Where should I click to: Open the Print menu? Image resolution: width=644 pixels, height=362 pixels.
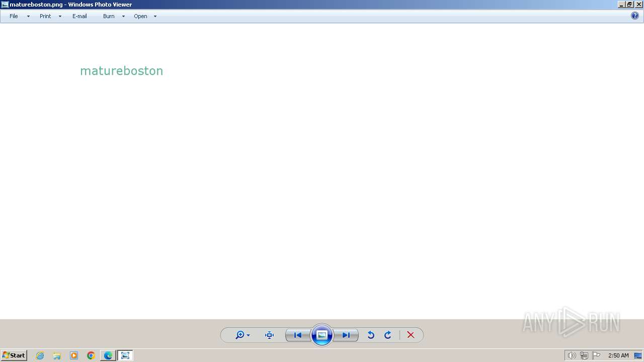[45, 16]
